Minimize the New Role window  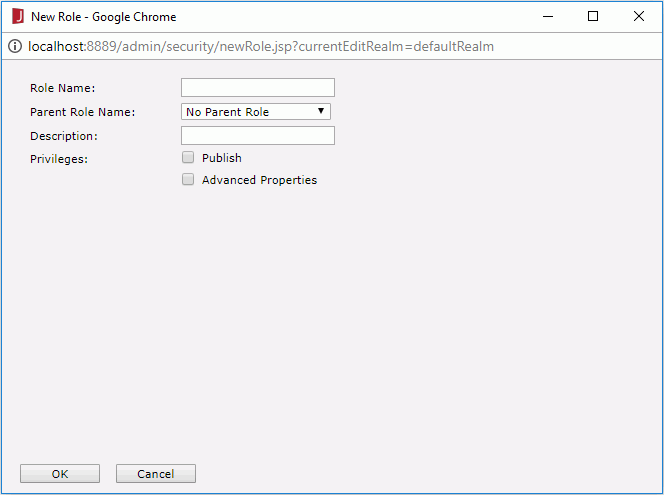548,17
